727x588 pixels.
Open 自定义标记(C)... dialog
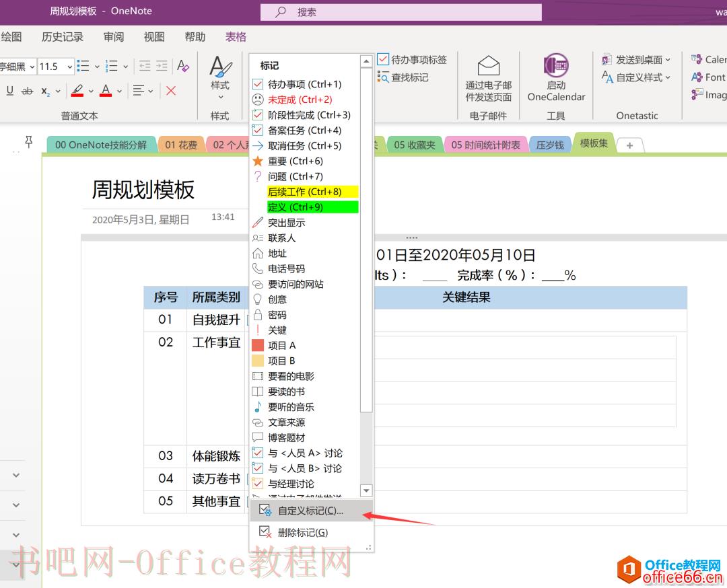(x=311, y=511)
